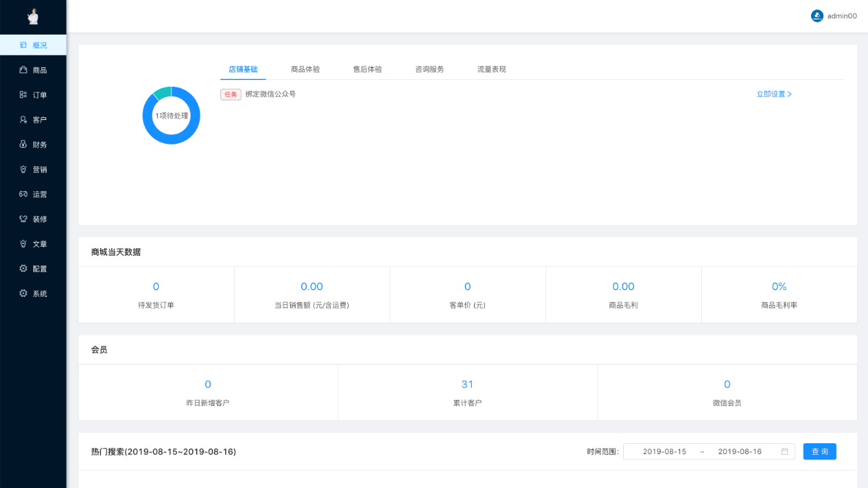The image size is (868, 488).
Task: Click the 查询 search button
Action: (x=820, y=451)
